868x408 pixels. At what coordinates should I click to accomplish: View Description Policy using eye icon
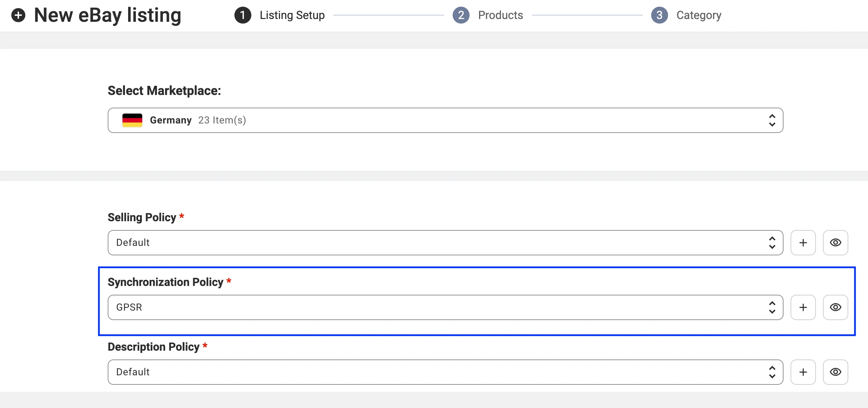click(835, 372)
